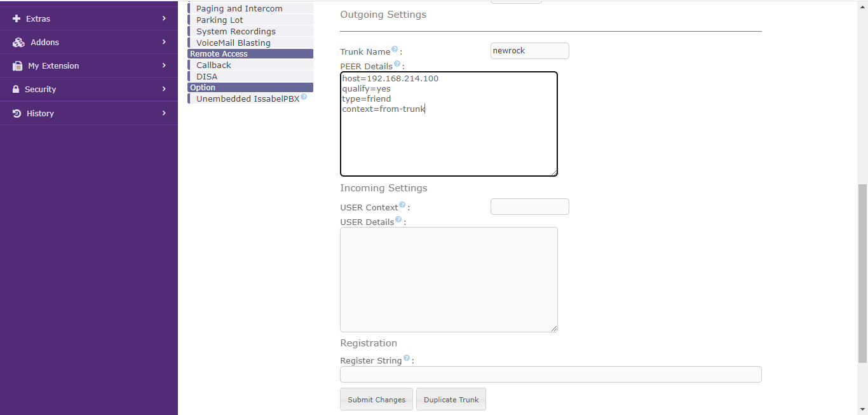Expand the Extras menu chevron
Image resolution: width=868 pixels, height=415 pixels.
click(164, 18)
